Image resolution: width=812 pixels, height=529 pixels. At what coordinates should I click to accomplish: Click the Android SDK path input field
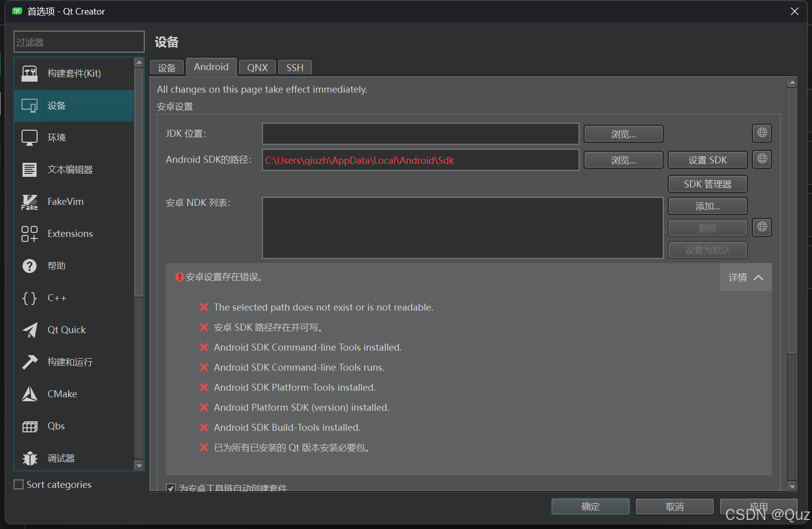[421, 160]
